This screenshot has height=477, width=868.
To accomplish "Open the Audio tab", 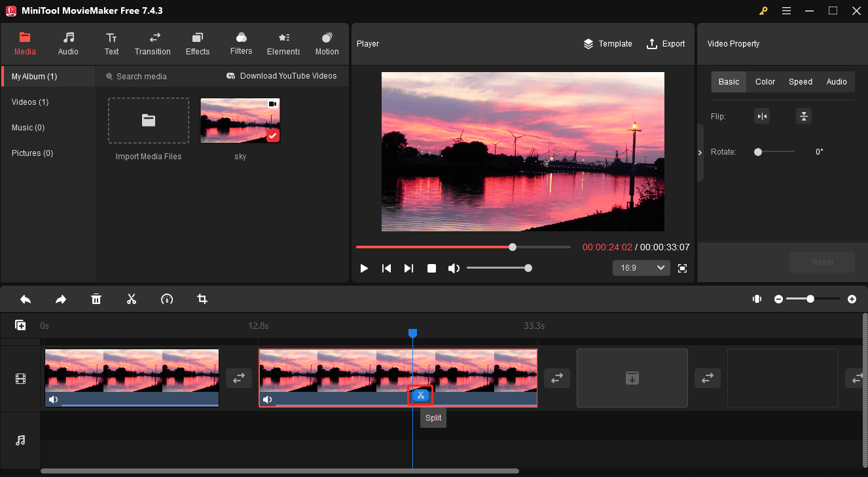I will (68, 44).
